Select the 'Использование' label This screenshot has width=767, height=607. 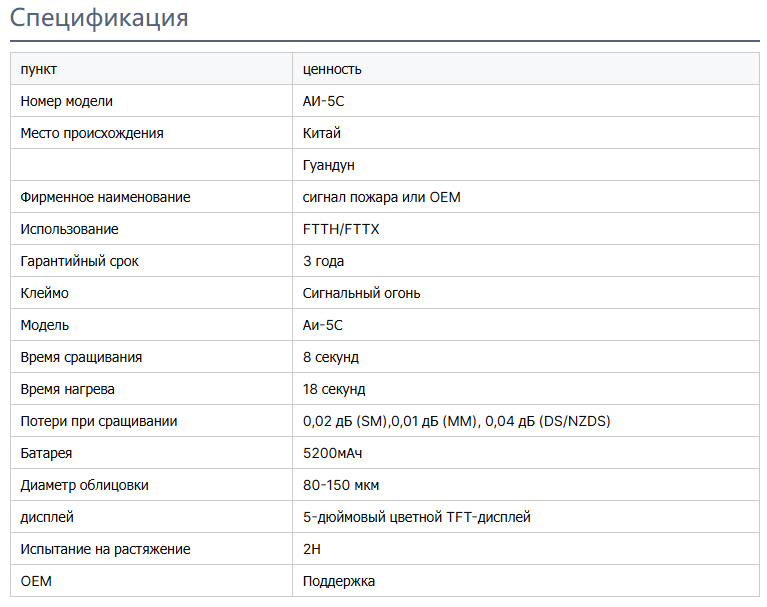pos(69,229)
